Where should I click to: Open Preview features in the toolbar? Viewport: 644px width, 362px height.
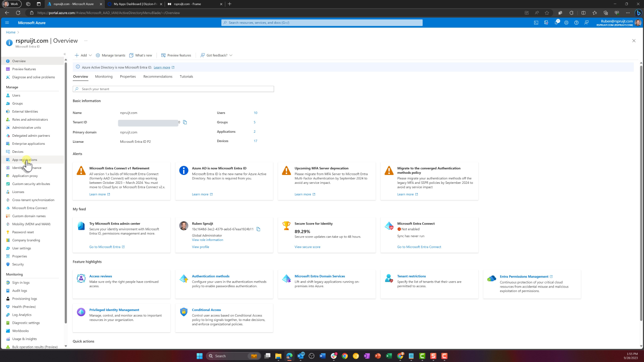click(x=176, y=56)
